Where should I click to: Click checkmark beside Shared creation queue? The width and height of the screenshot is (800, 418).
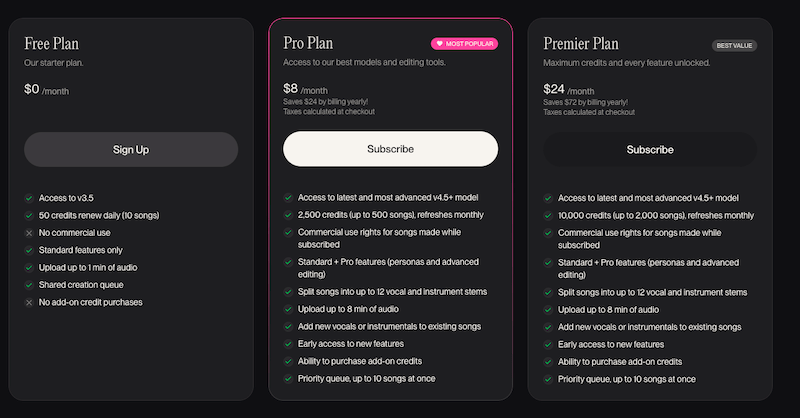click(x=29, y=284)
